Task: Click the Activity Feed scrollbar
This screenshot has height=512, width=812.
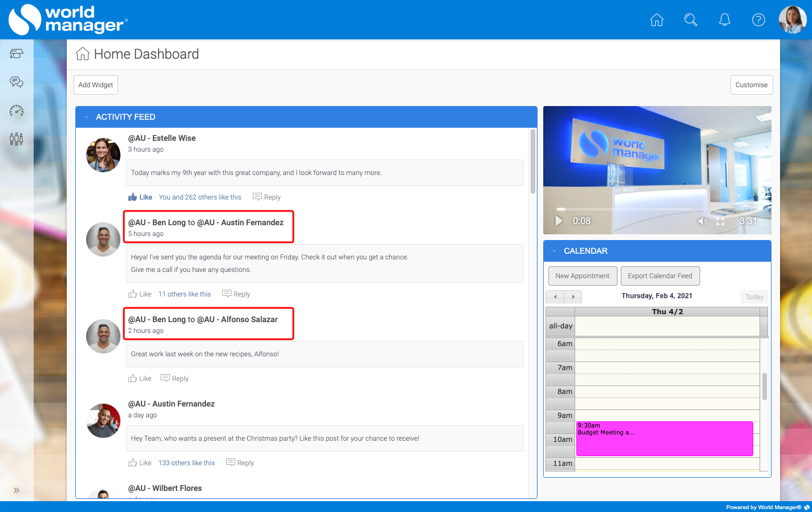Action: click(x=533, y=162)
